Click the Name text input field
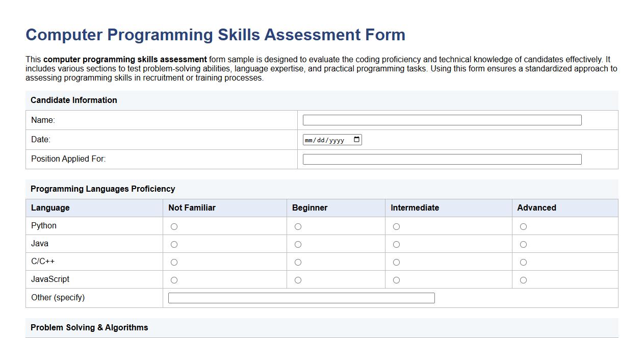The height and width of the screenshot is (338, 644). point(442,120)
